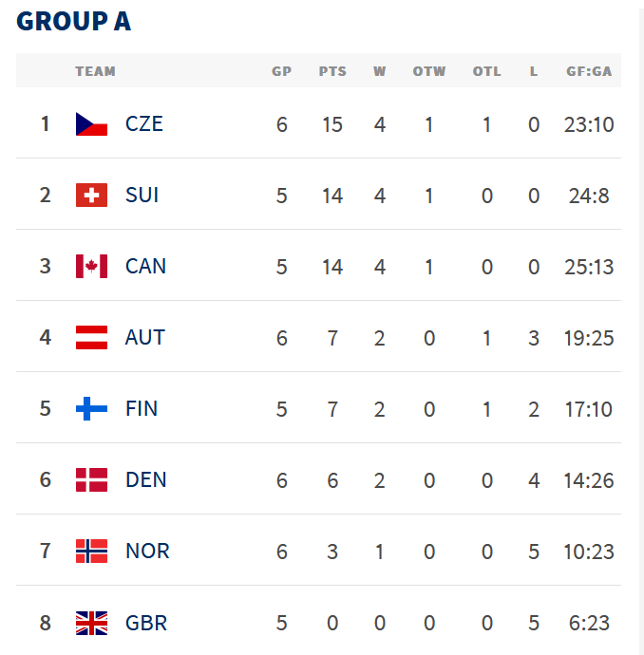Click the Norway flag icon

pyautogui.click(x=91, y=552)
